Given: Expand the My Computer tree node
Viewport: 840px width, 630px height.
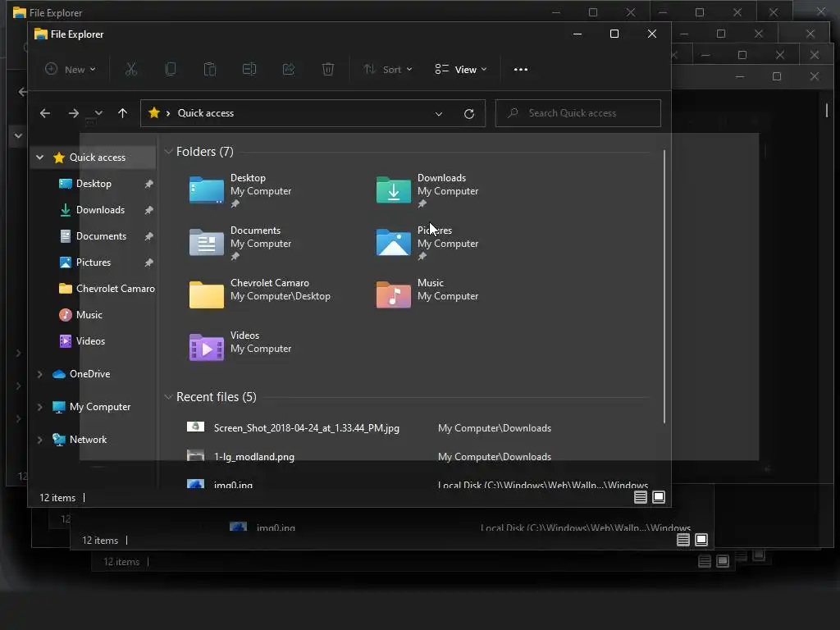Looking at the screenshot, I should click(39, 407).
